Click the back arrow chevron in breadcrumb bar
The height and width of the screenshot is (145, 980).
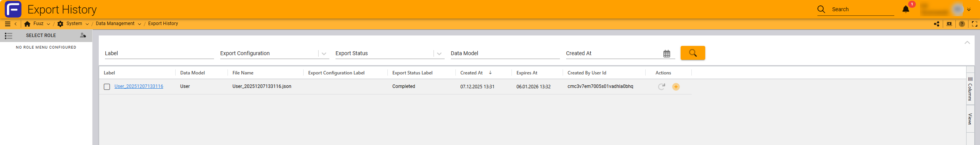pos(15,24)
